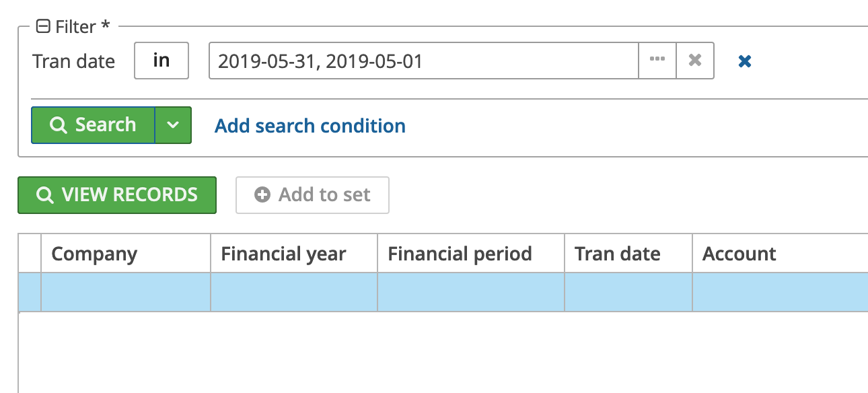Remove the Tran date condition with the blue X

[744, 61]
